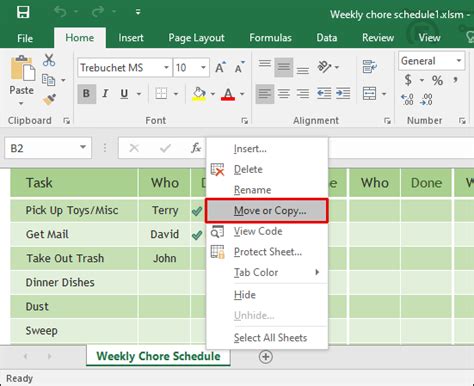474x386 pixels.
Task: Choose Rename in the context menu
Action: tap(267, 190)
